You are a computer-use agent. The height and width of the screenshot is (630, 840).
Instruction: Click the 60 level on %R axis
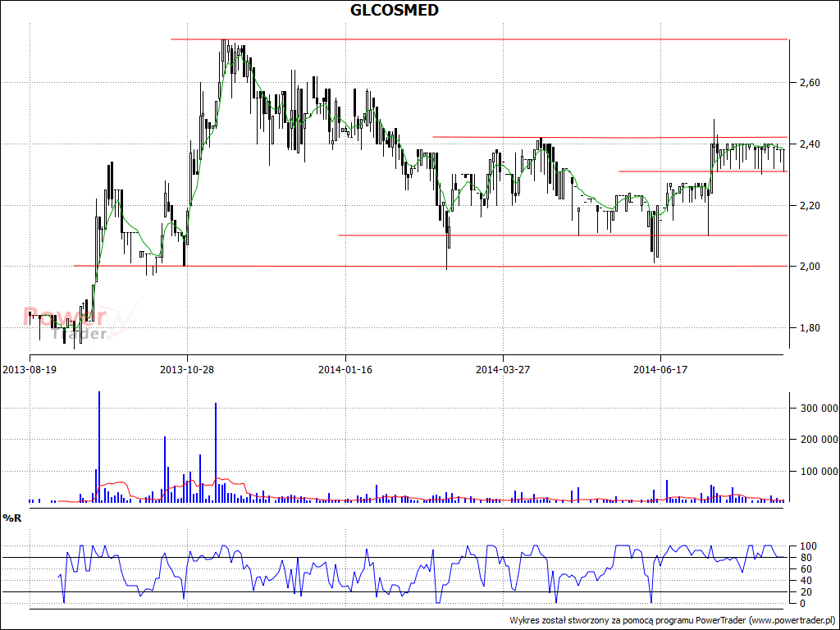click(805, 569)
